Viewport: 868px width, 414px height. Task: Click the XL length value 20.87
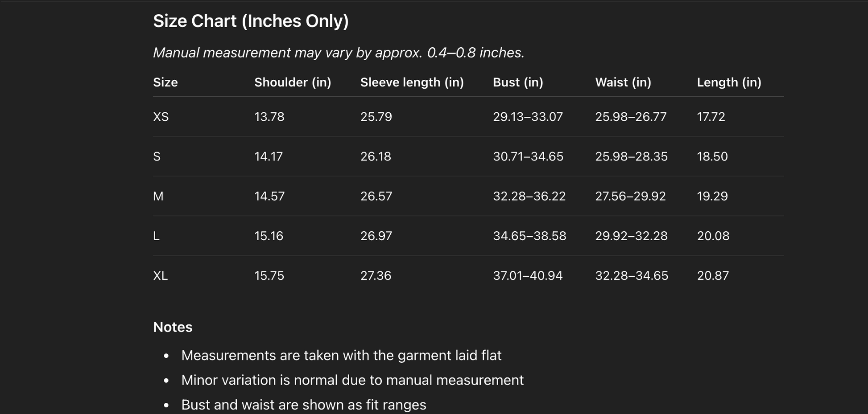click(713, 276)
